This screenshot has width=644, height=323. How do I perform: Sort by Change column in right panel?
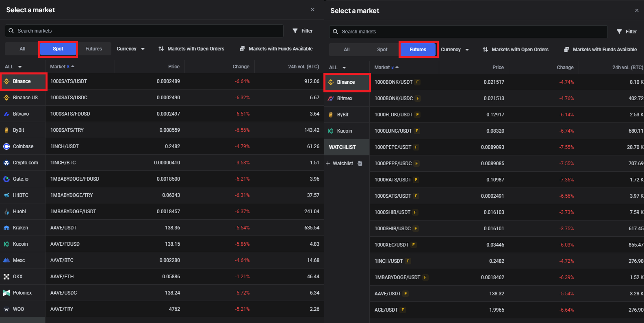pyautogui.click(x=565, y=68)
